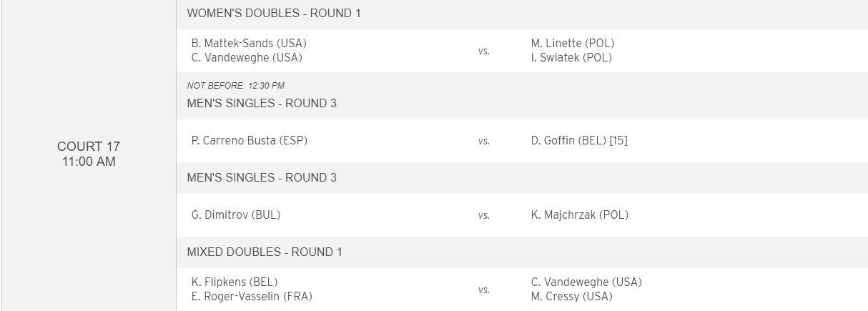Screen dimensions: 868x311
Task: Click Mixed Doubles - Round 1 header
Action: click(265, 252)
